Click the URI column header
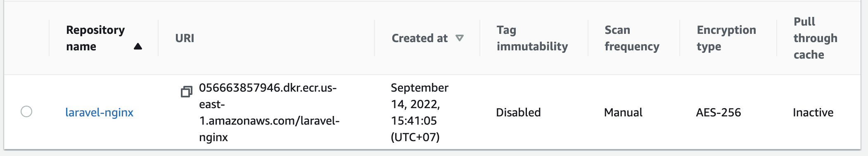 [185, 38]
